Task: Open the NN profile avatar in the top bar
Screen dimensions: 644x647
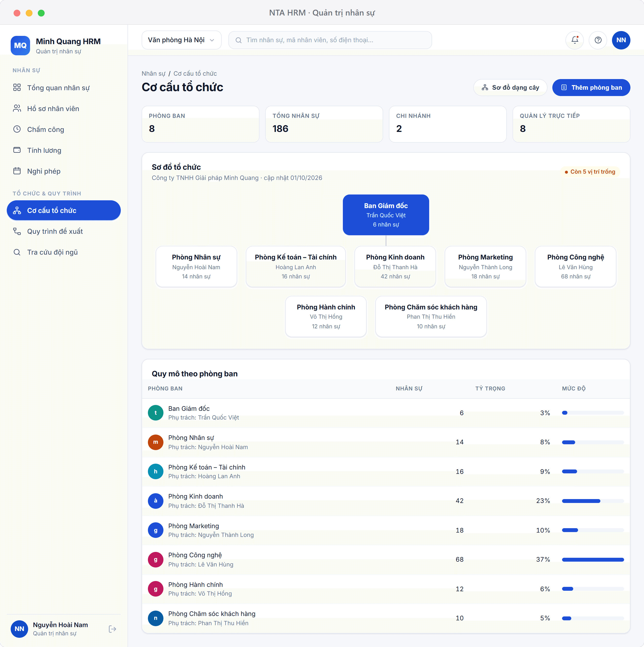Action: (x=621, y=40)
